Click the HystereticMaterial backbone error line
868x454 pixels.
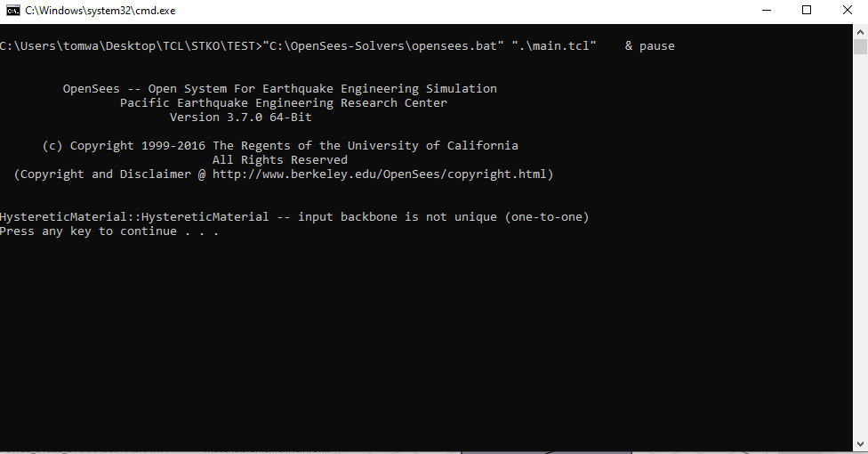point(294,216)
